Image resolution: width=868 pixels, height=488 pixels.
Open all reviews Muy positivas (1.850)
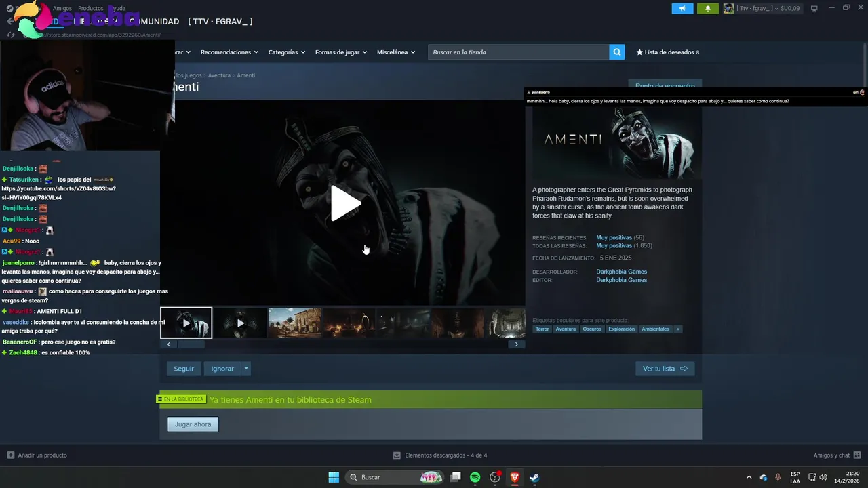(624, 246)
